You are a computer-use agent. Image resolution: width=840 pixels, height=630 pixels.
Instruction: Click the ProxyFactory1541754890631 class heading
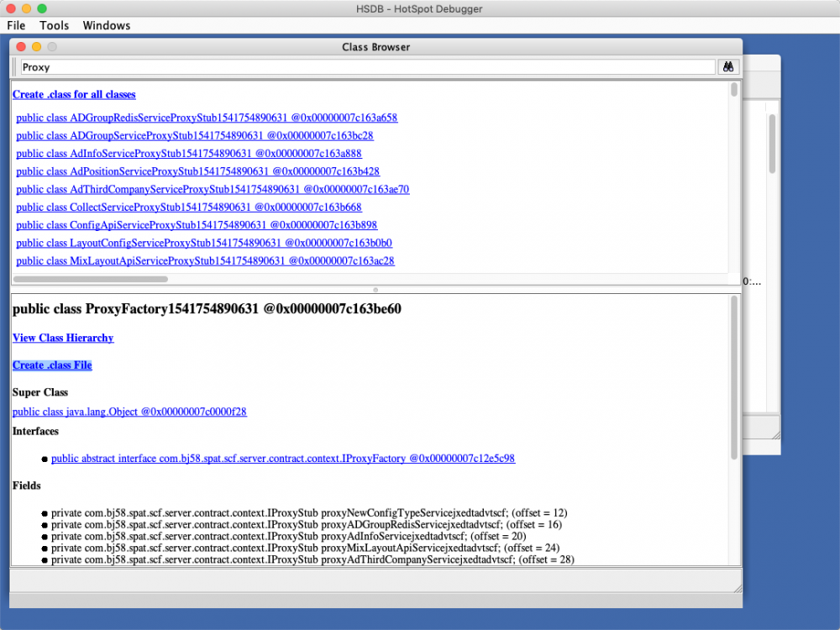[207, 308]
